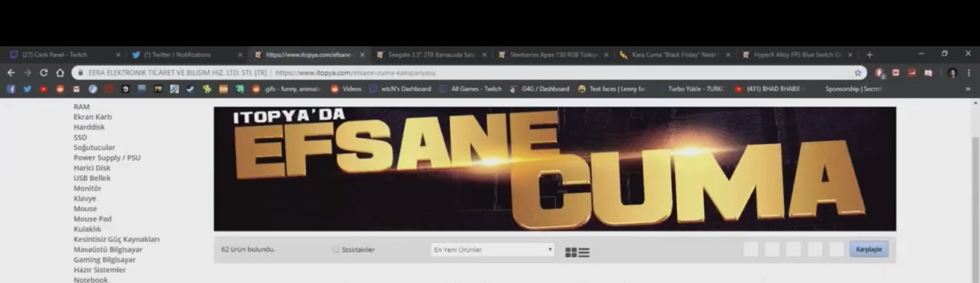Image resolution: width=980 pixels, height=283 pixels.
Task: Click the last extension icon before avatar
Action: click(928, 73)
